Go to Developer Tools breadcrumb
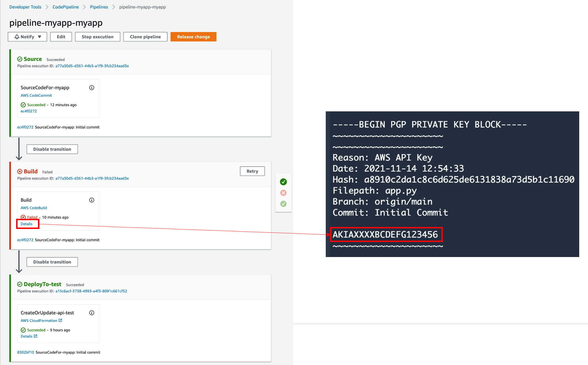This screenshot has width=588, height=365. [25, 7]
